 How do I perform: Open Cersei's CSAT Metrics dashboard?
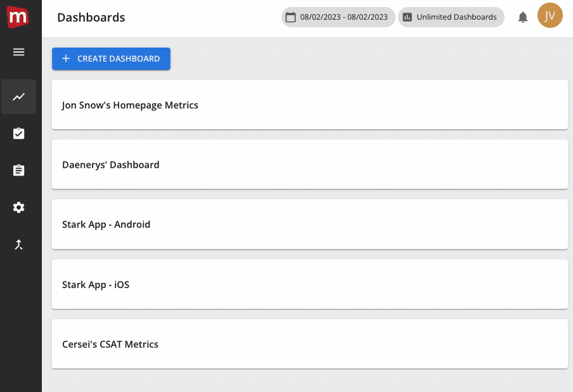click(x=309, y=344)
